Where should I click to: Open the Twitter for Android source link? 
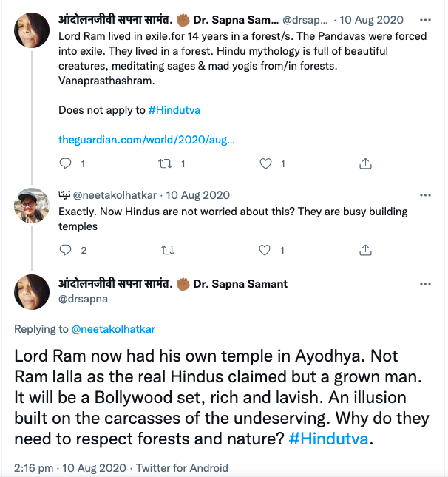pos(183,468)
